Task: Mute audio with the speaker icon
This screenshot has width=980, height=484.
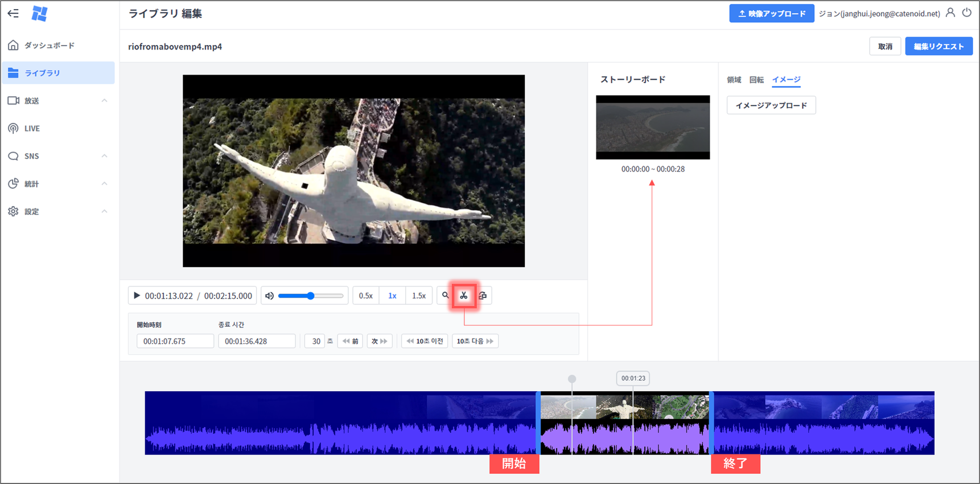Action: click(270, 296)
